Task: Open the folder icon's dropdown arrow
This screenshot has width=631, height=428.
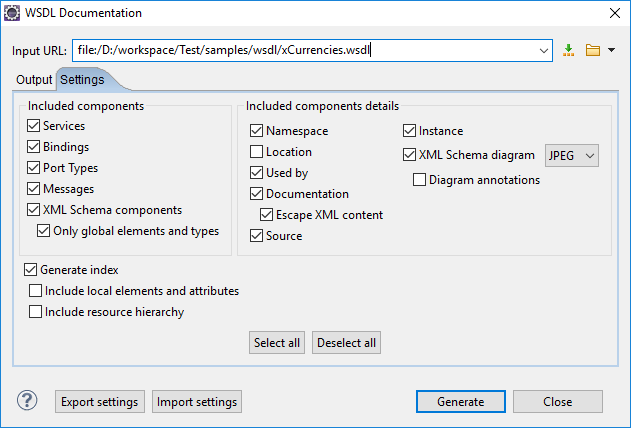Action: pos(611,50)
